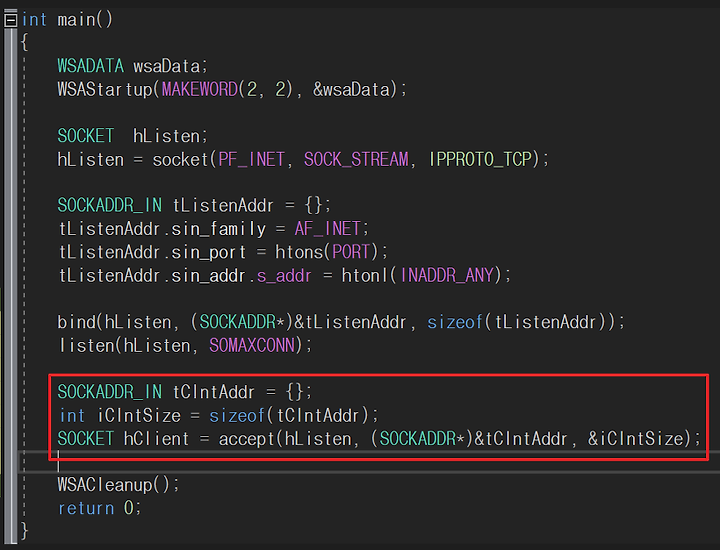Click PF_INET constant in socket call

tap(251, 160)
